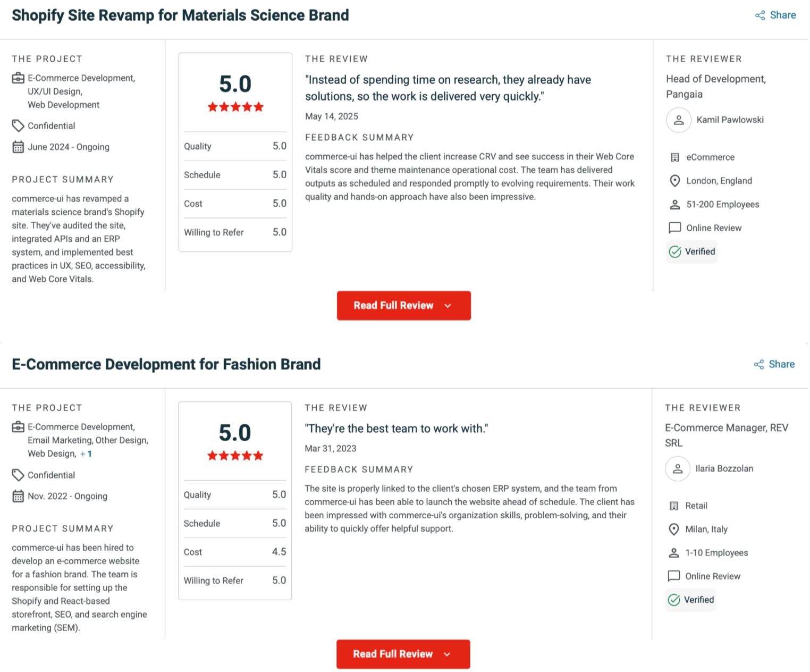
Task: Open the E-Commerce Development for Fashion Brand title
Action: tap(166, 365)
